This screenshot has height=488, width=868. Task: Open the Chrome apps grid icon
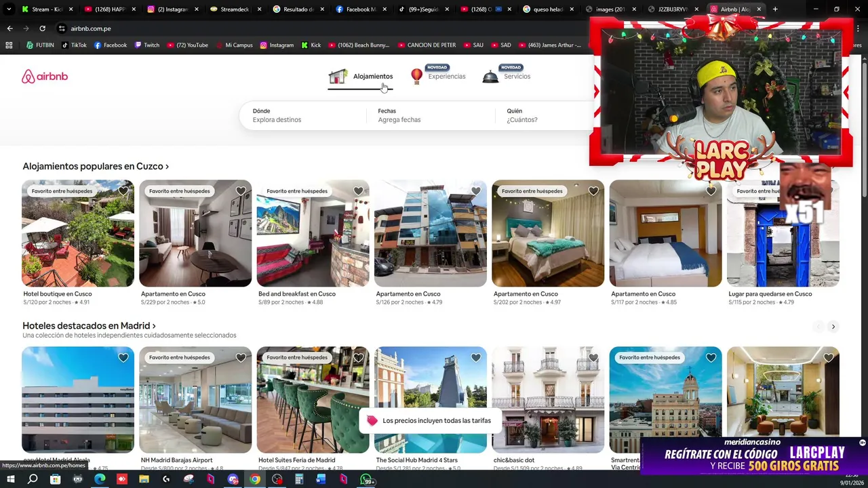click(9, 45)
